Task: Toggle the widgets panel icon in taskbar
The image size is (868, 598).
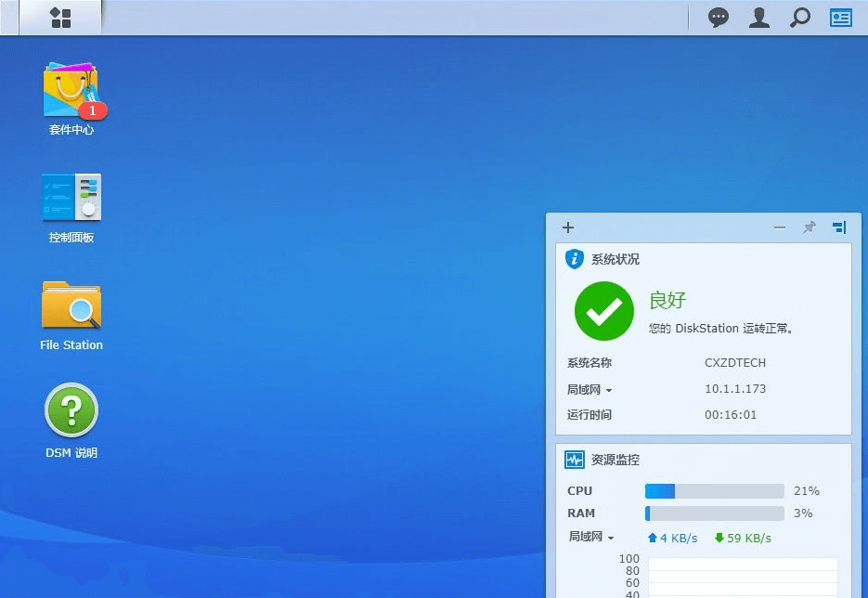Action: [840, 18]
